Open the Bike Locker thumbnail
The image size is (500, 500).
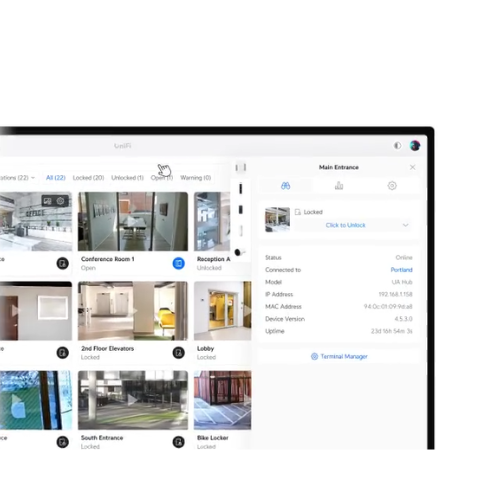pos(222,400)
